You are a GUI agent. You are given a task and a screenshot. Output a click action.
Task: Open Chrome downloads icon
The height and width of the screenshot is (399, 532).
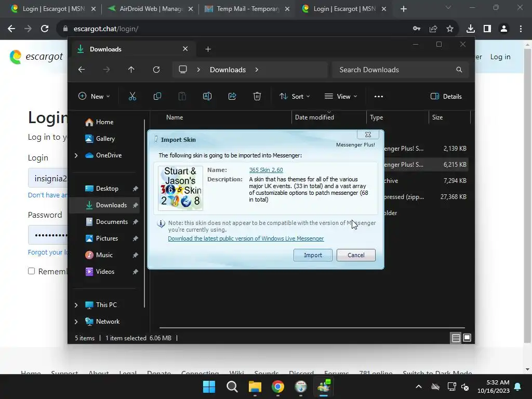tap(471, 29)
